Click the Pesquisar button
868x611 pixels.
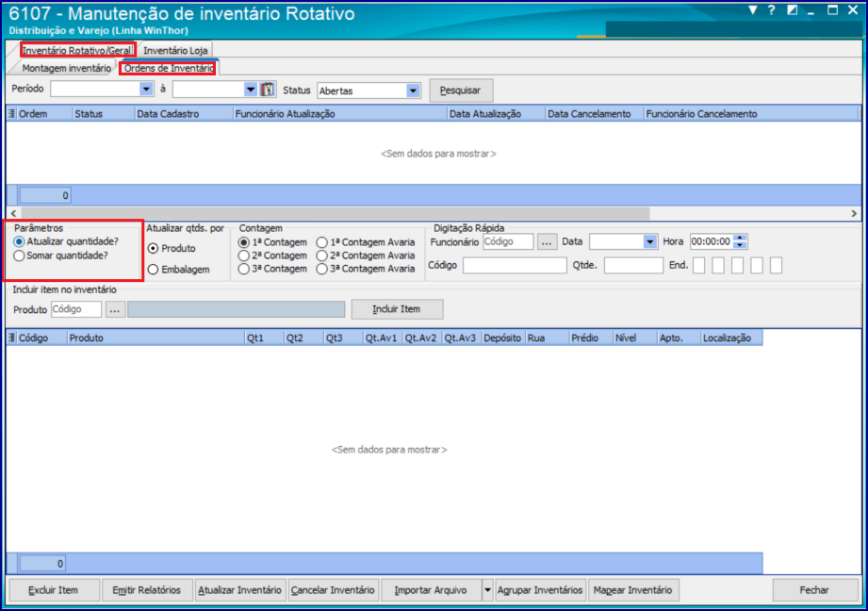point(461,91)
